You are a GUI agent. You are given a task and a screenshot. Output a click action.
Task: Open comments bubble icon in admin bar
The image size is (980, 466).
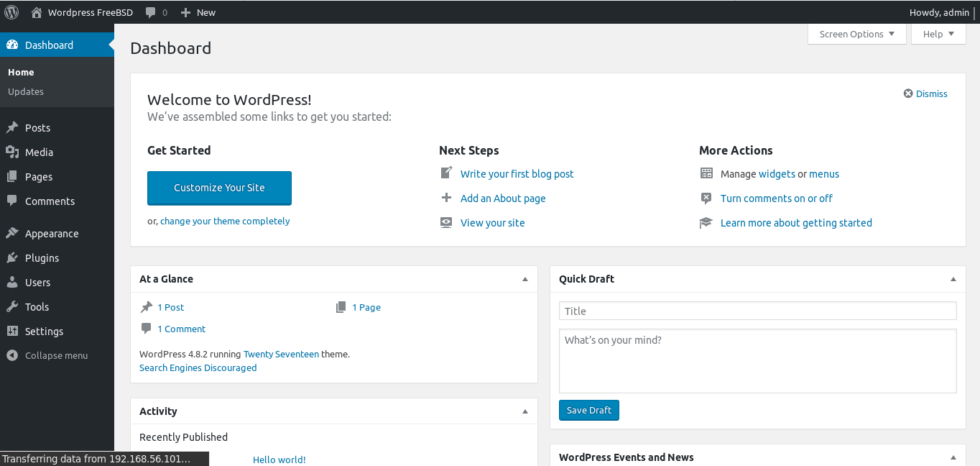point(150,12)
